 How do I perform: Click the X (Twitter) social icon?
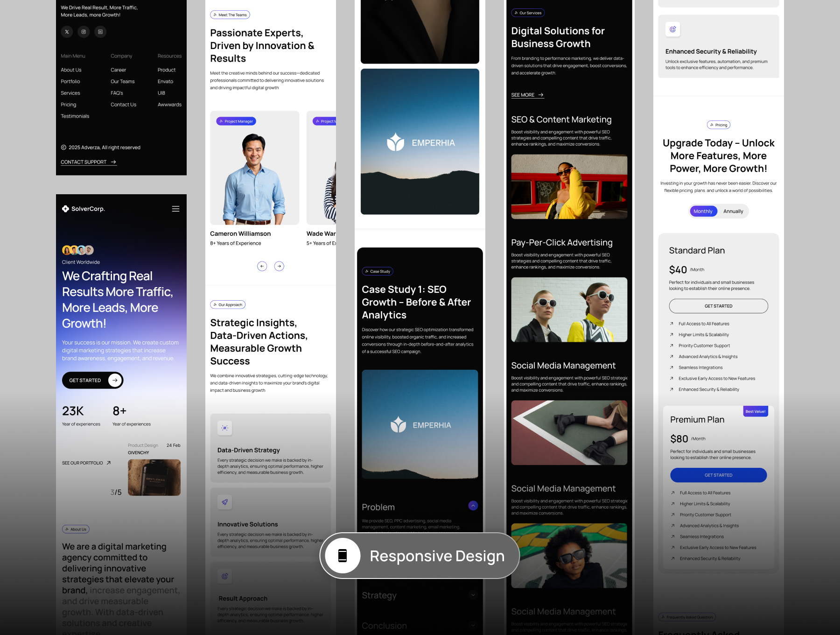pos(67,32)
